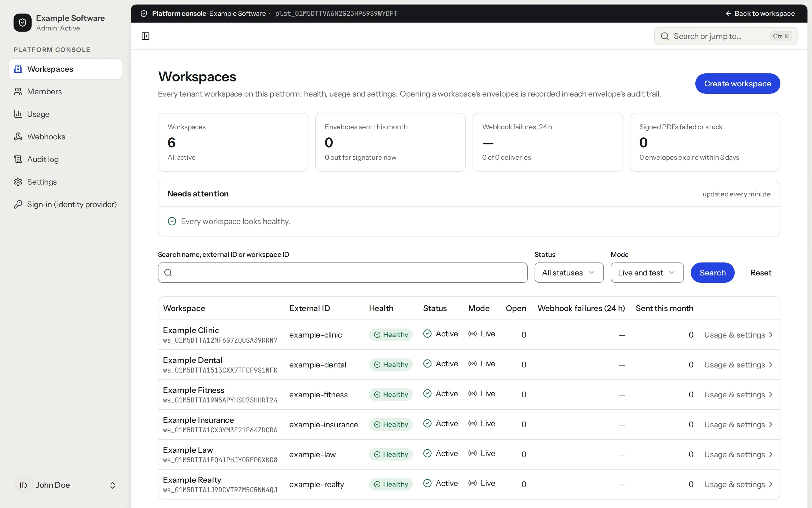Collapse the sidebar with the panel icon
The height and width of the screenshot is (508, 812).
145,36
